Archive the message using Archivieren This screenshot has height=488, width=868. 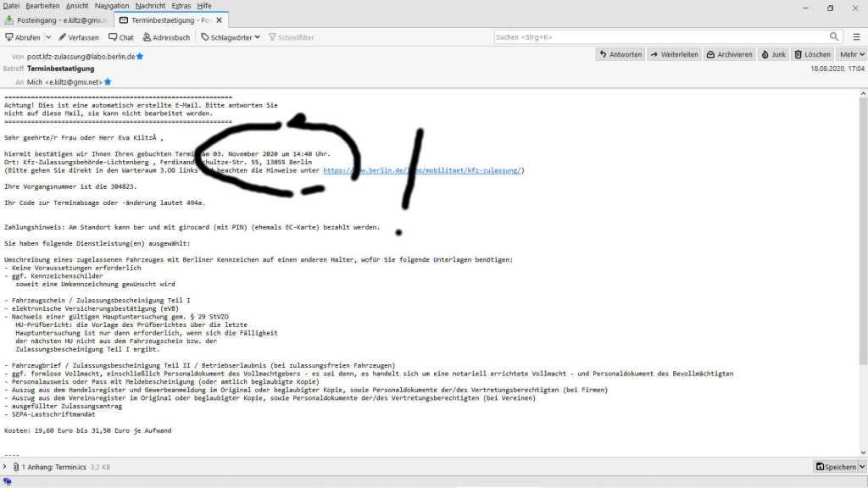pyautogui.click(x=729, y=54)
